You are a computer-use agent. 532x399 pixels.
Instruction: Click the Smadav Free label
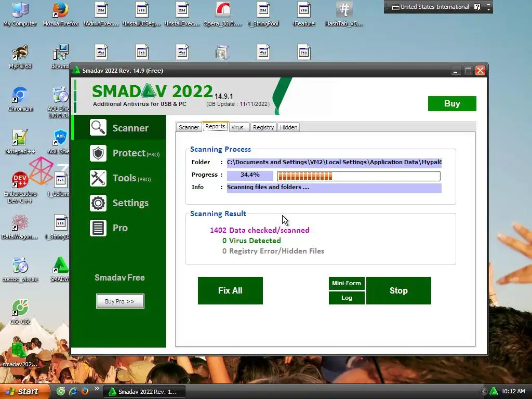pyautogui.click(x=120, y=277)
